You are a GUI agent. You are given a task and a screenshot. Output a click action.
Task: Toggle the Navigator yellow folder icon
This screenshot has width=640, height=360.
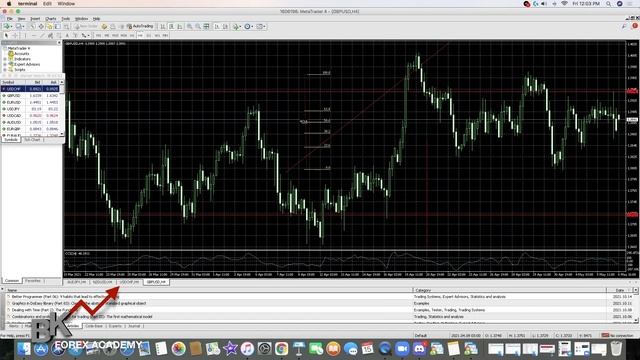point(49,26)
